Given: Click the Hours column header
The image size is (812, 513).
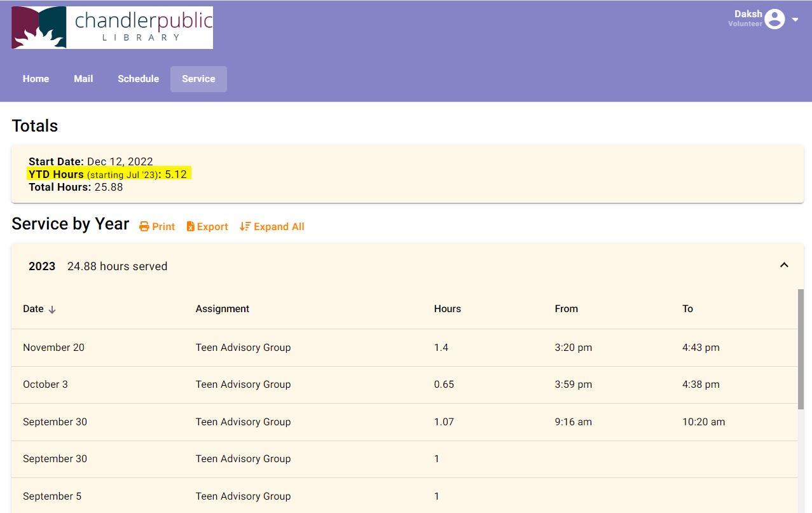Looking at the screenshot, I should coord(448,309).
